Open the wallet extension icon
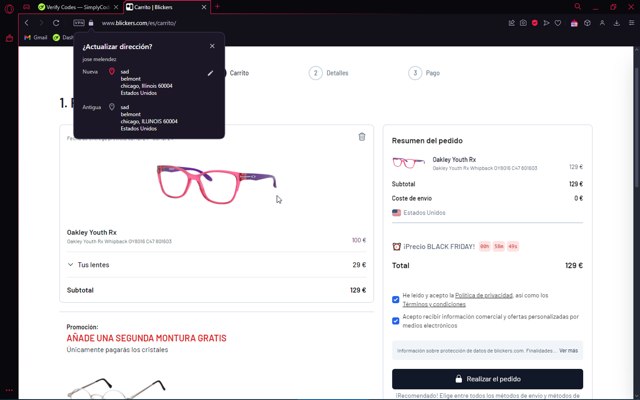The height and width of the screenshot is (400, 640). tap(574, 23)
